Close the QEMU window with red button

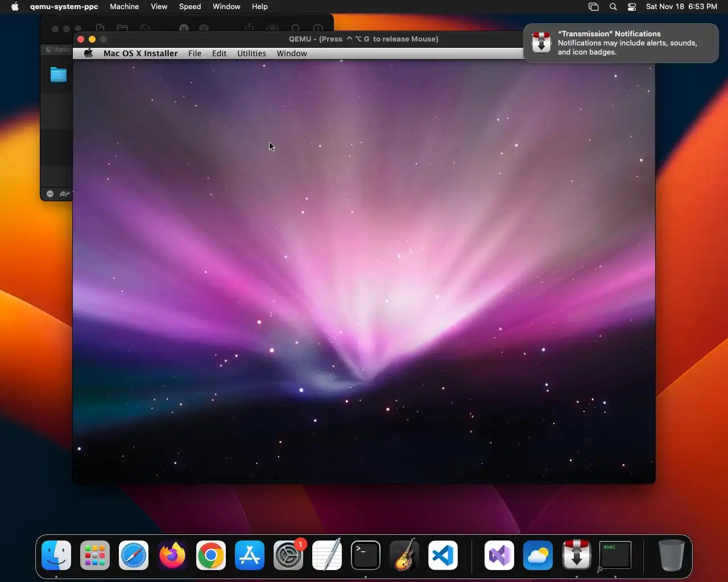coord(81,39)
